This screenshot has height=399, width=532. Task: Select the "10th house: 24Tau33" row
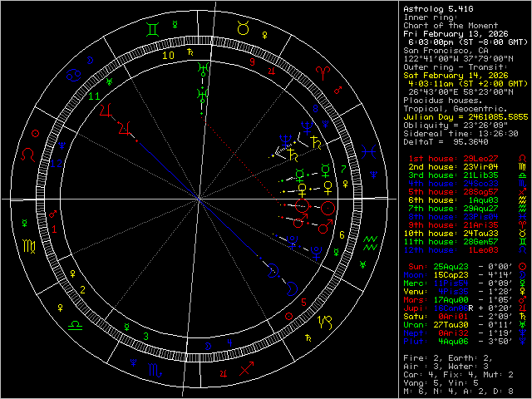click(451, 234)
